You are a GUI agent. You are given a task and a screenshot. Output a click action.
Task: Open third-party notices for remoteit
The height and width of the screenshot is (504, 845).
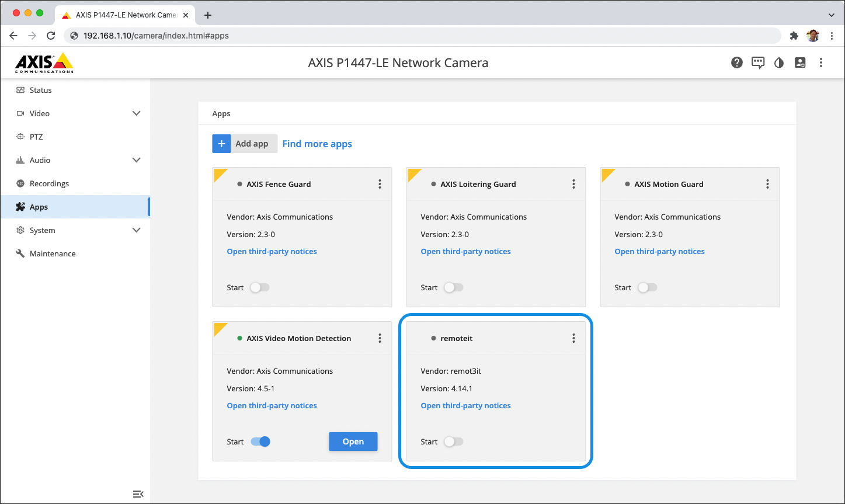(x=465, y=405)
